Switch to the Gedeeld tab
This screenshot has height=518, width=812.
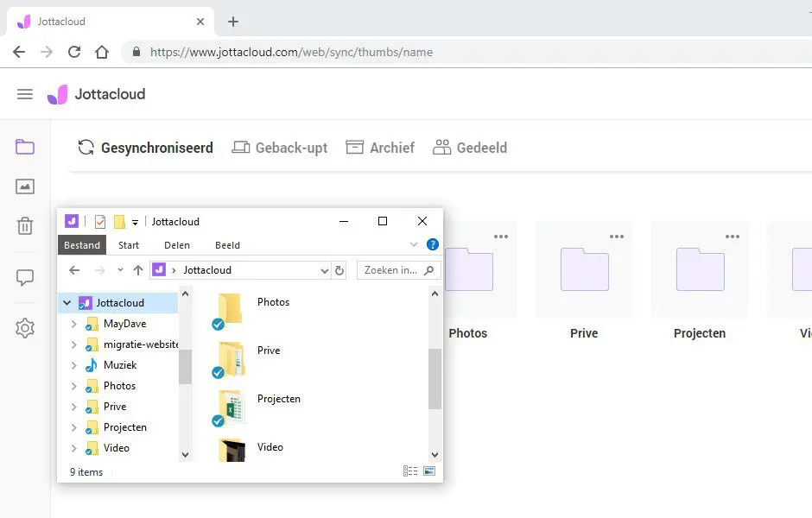click(470, 148)
